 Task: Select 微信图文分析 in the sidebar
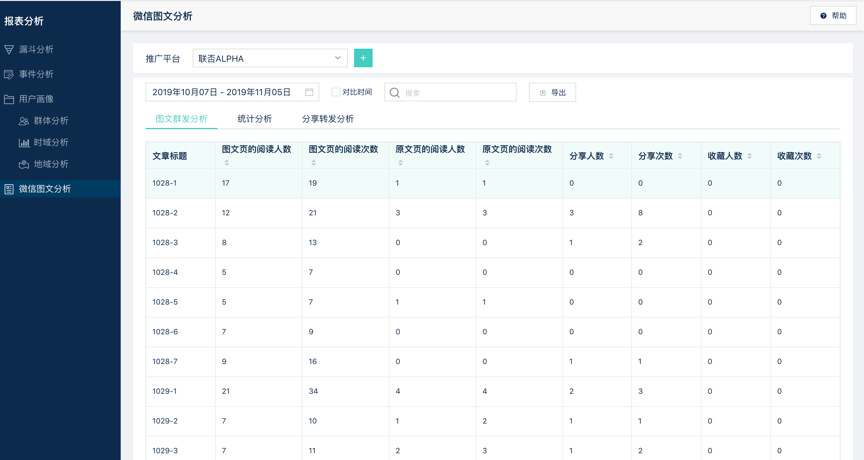pyautogui.click(x=60, y=189)
